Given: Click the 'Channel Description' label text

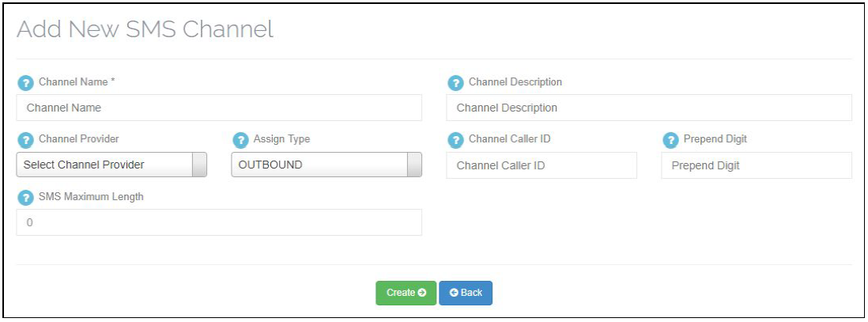Looking at the screenshot, I should point(515,82).
